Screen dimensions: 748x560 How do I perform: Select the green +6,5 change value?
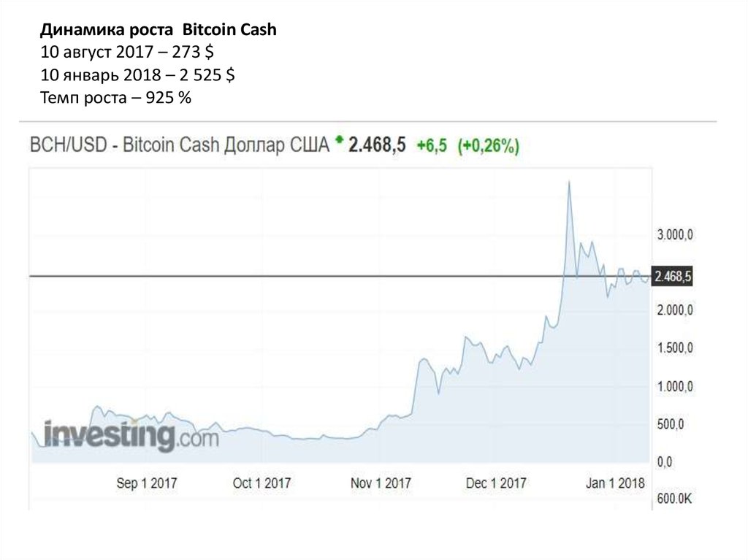click(432, 146)
